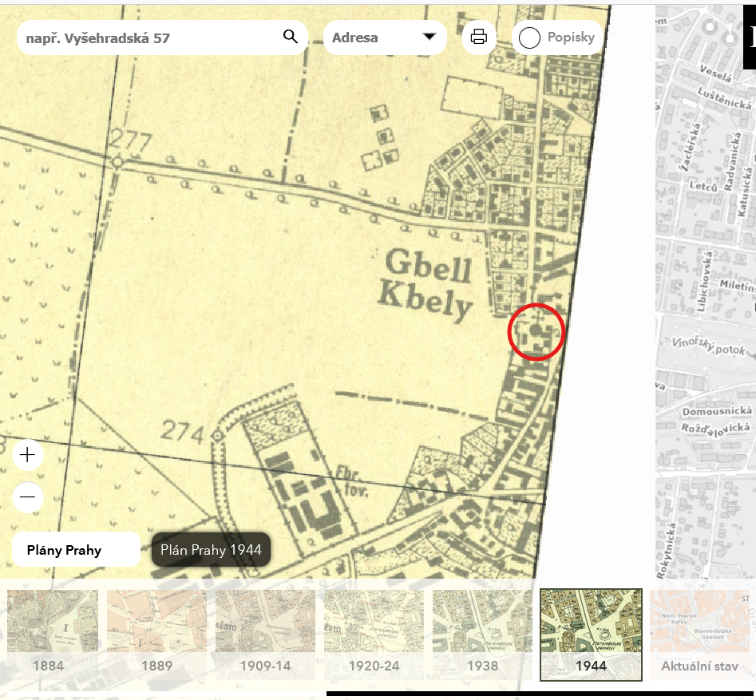Click the red circle marker on map
Screen dimensions: 756x700
point(536,331)
